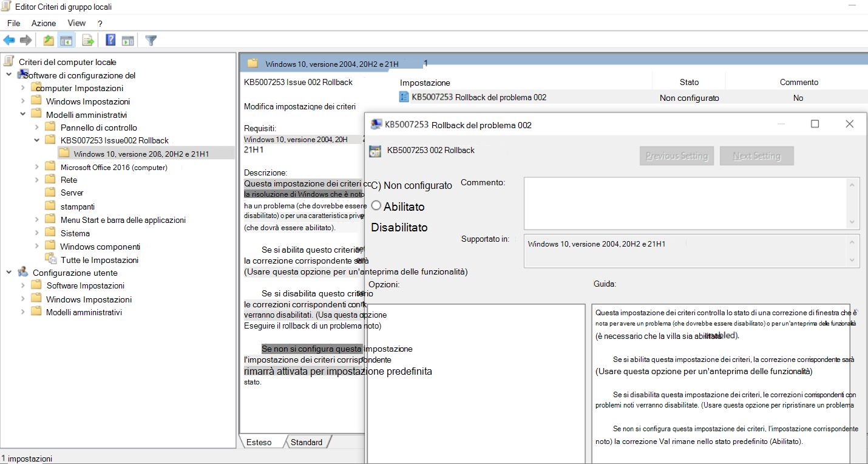The height and width of the screenshot is (464, 868).
Task: Go up one level via folder-arrow icon
Action: pos(49,40)
